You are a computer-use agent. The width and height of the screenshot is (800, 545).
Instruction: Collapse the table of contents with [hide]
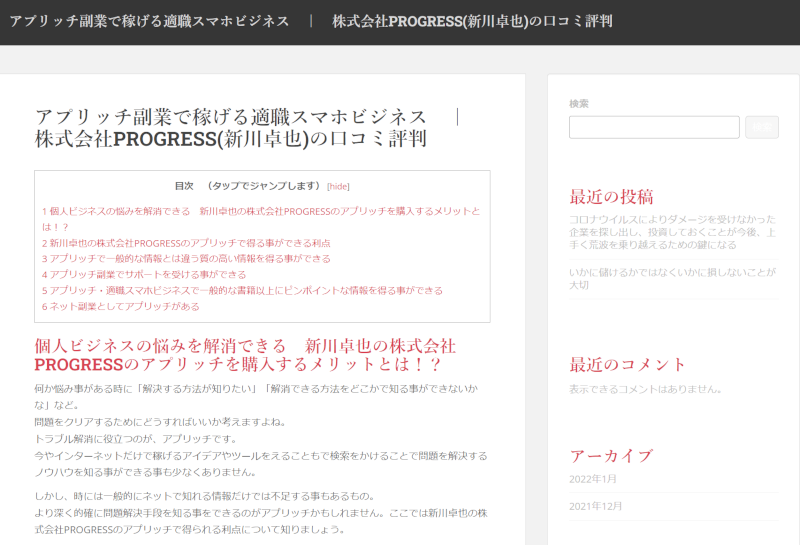(338, 186)
